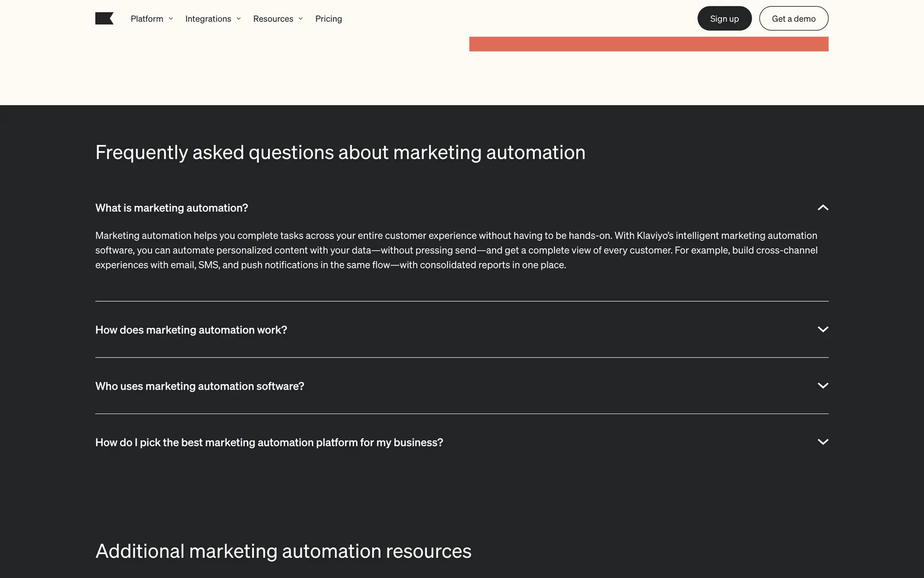Screen dimensions: 924x578
Task: Expand How do I pick the best platform question
Action: [x=269, y=443]
